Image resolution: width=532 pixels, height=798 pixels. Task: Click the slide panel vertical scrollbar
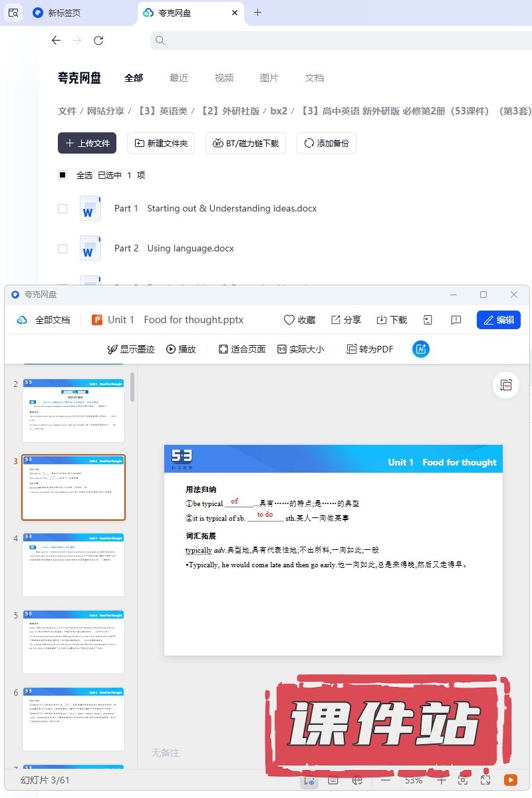[x=132, y=387]
